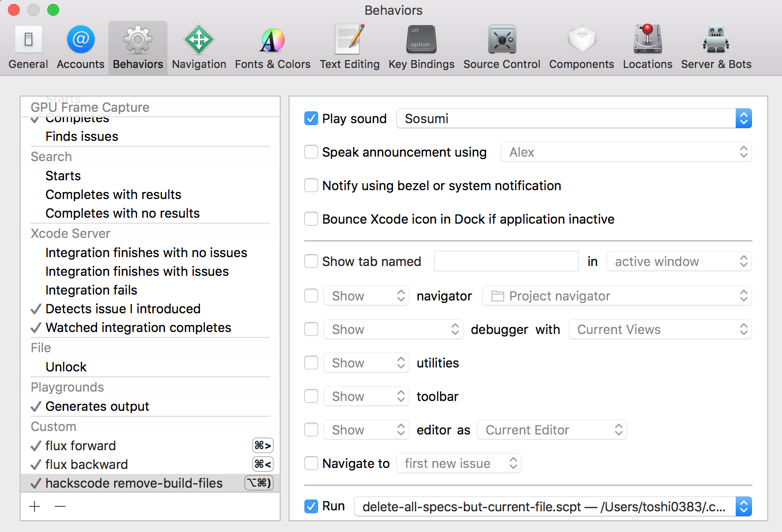Open the Fonts & Colors icon
The image size is (782, 532).
(273, 40)
